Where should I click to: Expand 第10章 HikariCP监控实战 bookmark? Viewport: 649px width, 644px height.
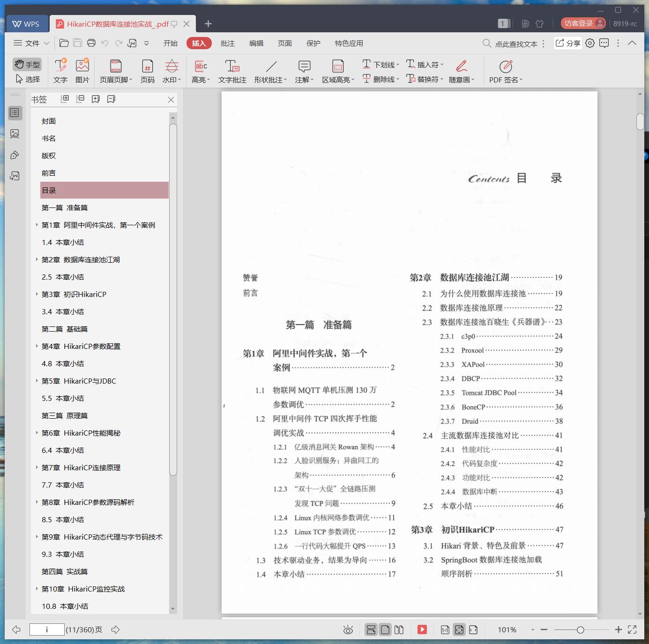click(x=37, y=589)
